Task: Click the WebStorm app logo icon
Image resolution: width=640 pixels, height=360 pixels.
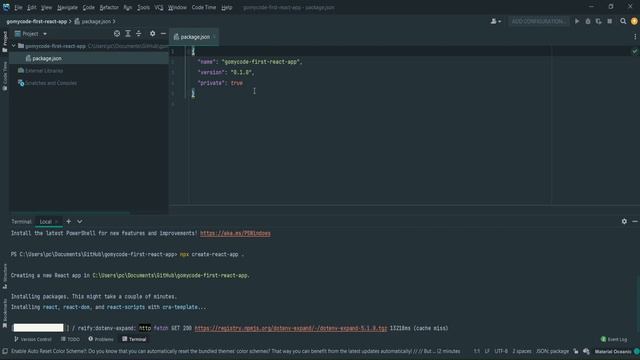Action: pyautogui.click(x=6, y=7)
